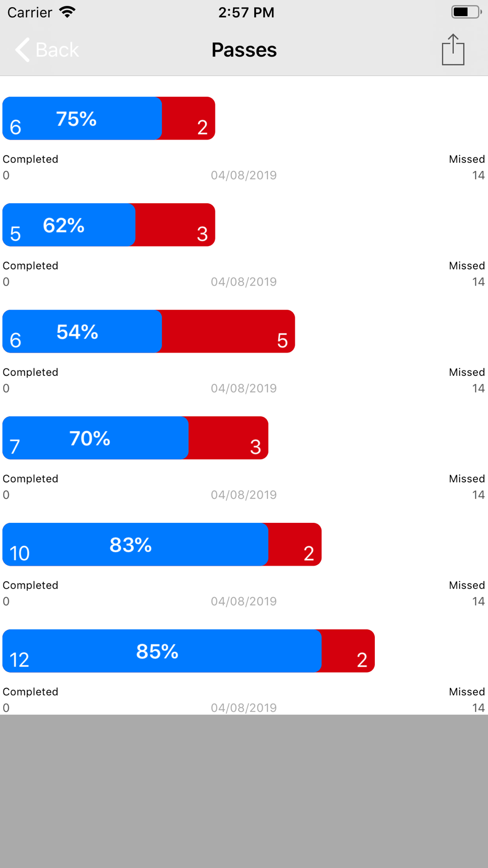Tap the Missed count under 85% bar
Viewport: 488px width, 868px height.
click(478, 708)
